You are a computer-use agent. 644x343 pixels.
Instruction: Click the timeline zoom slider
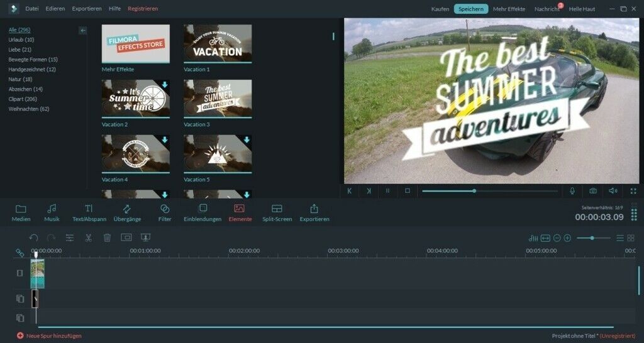click(592, 238)
